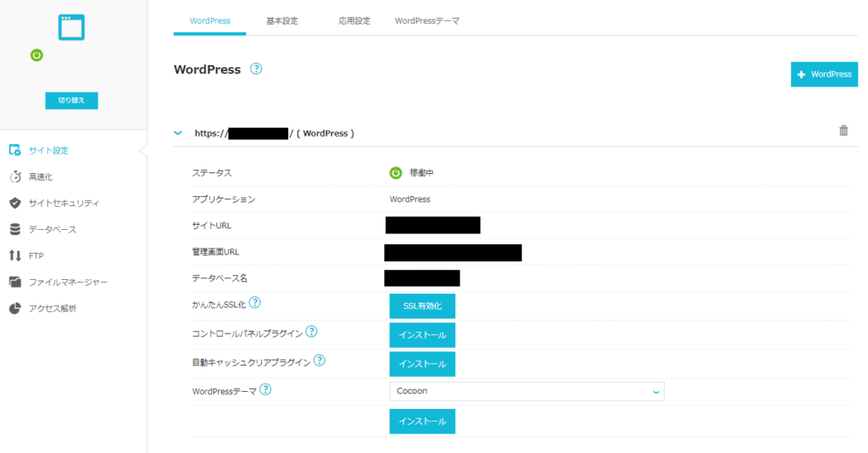Open help icon beside WordPress heading

click(x=256, y=69)
